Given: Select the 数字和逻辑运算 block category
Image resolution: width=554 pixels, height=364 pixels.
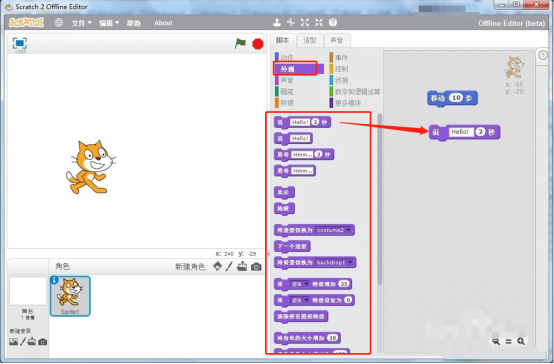Looking at the screenshot, I should 355,92.
